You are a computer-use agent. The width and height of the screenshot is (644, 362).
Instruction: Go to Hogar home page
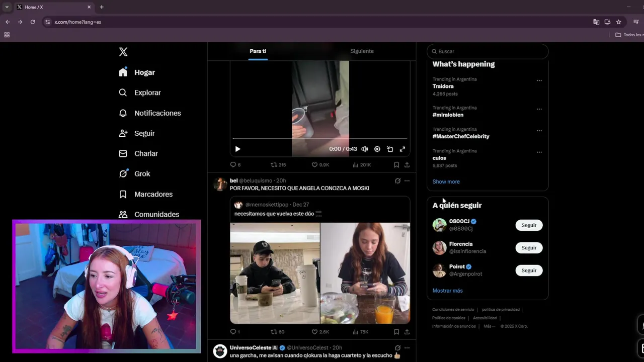pyautogui.click(x=137, y=72)
